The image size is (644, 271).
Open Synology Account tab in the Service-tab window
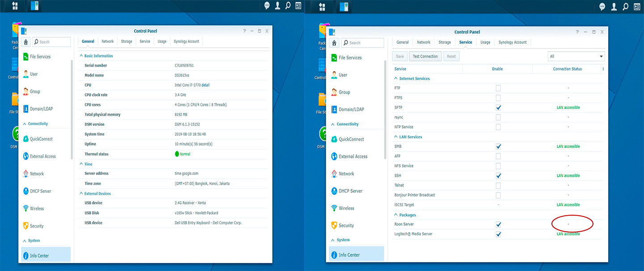coord(513,42)
